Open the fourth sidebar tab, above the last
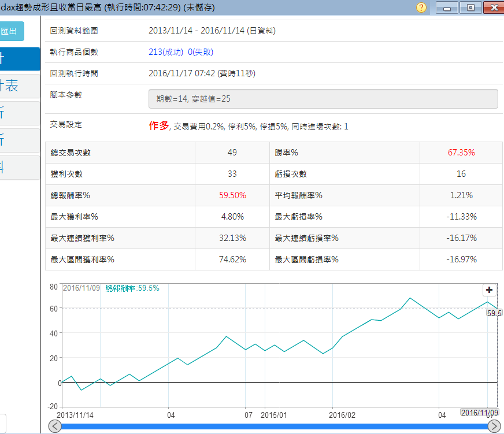Image resolution: width=504 pixels, height=434 pixels. point(20,140)
